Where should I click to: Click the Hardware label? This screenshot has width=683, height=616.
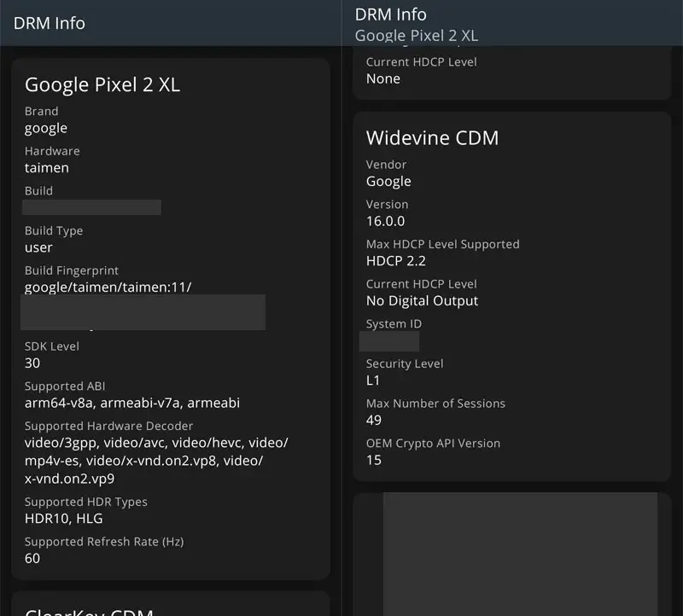tap(52, 151)
